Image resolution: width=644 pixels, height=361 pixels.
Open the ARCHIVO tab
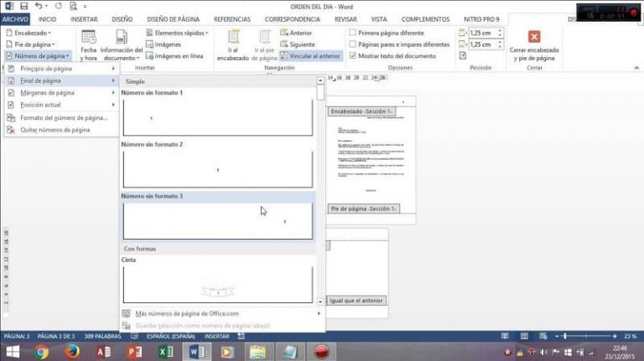tap(15, 19)
